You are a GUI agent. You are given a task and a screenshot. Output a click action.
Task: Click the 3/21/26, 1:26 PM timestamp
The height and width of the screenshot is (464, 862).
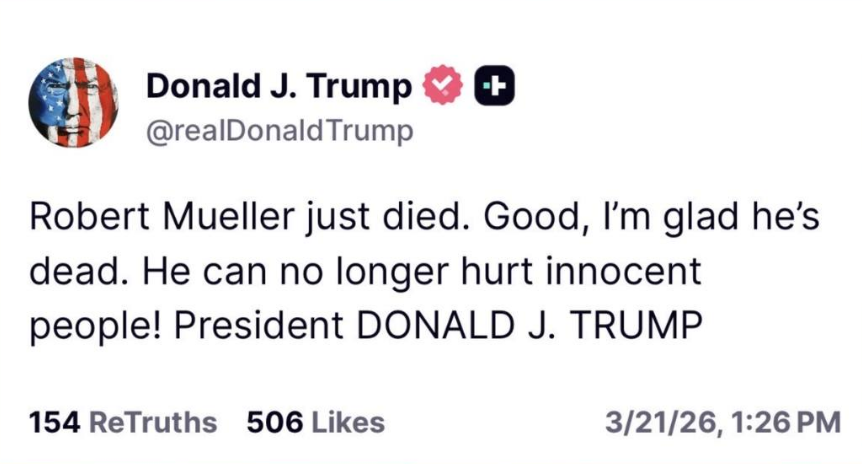[723, 422]
